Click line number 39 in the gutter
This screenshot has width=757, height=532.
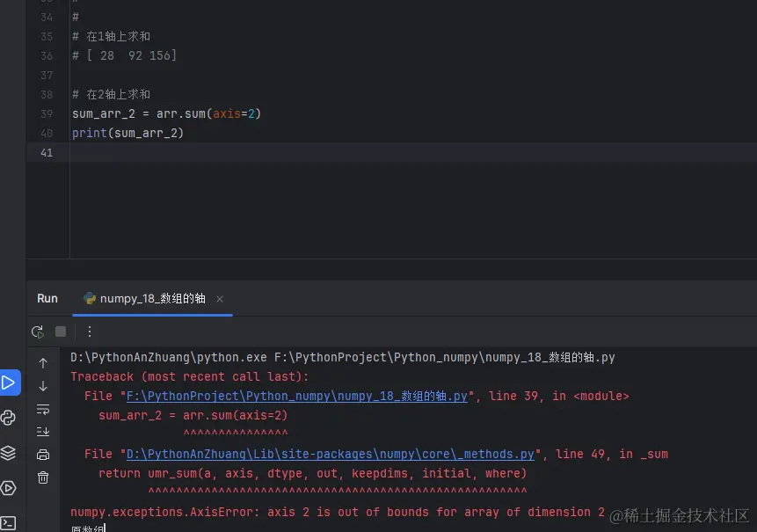point(47,114)
